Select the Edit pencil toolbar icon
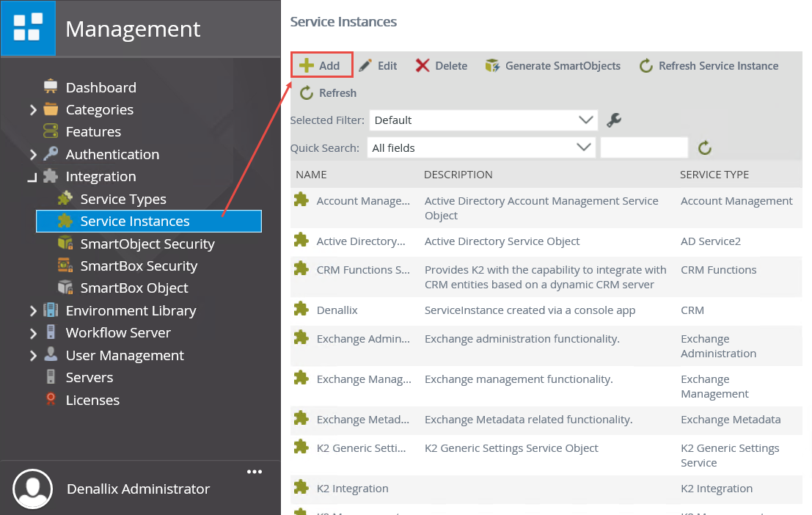 364,65
